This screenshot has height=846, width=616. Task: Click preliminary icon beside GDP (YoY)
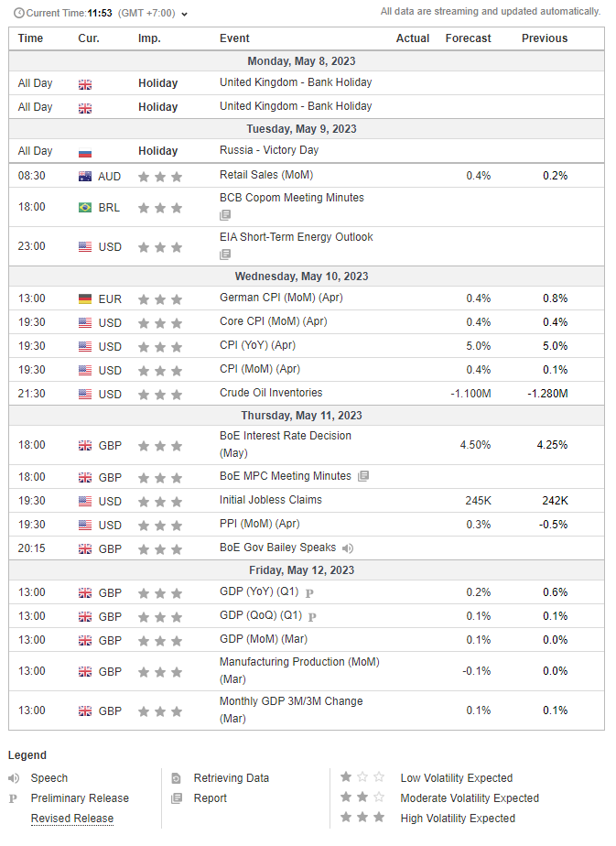click(309, 593)
